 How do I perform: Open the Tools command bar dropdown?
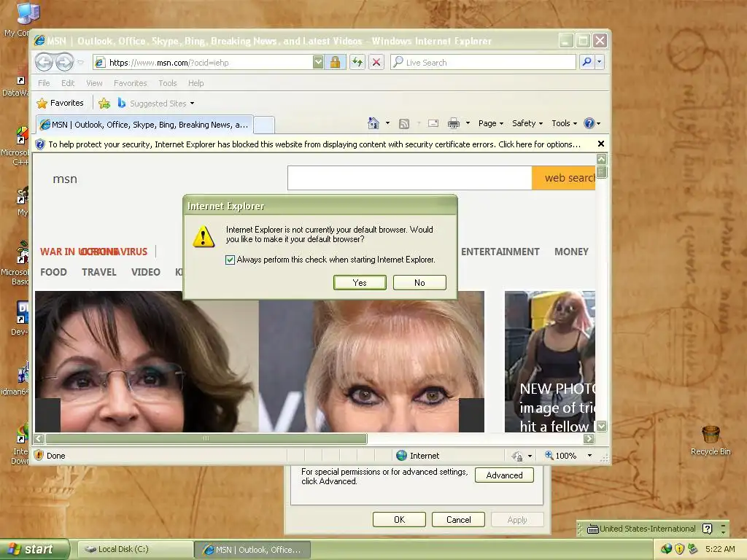click(x=564, y=123)
